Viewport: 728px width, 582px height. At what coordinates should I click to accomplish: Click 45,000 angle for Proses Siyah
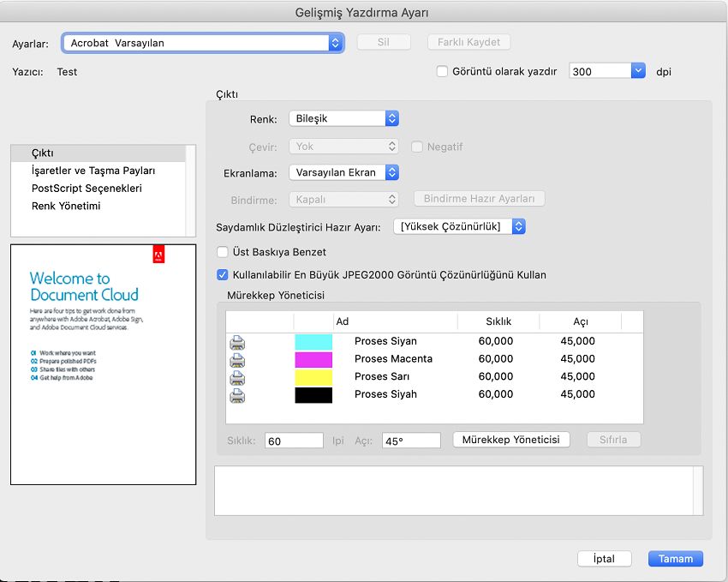[577, 394]
